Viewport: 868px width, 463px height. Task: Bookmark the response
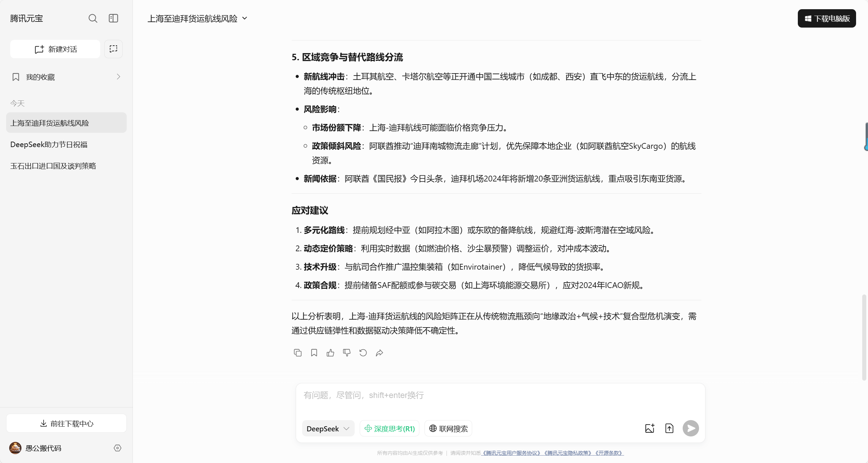click(314, 353)
